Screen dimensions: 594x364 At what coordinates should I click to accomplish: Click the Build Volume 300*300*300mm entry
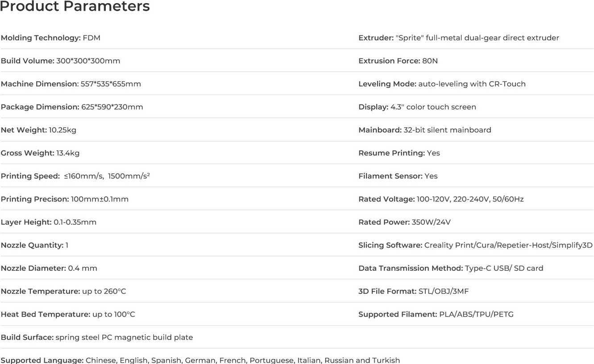point(60,61)
